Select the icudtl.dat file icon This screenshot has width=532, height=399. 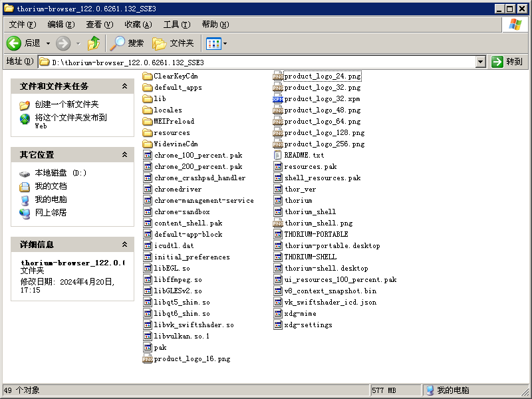[x=148, y=245]
